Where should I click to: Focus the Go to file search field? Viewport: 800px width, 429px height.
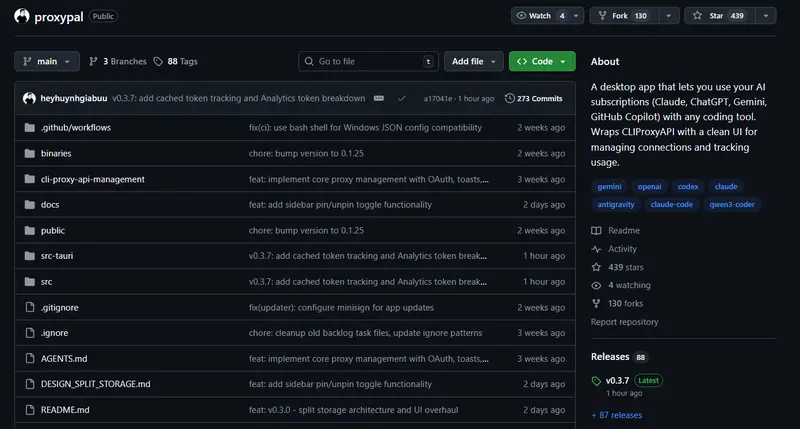(x=368, y=61)
